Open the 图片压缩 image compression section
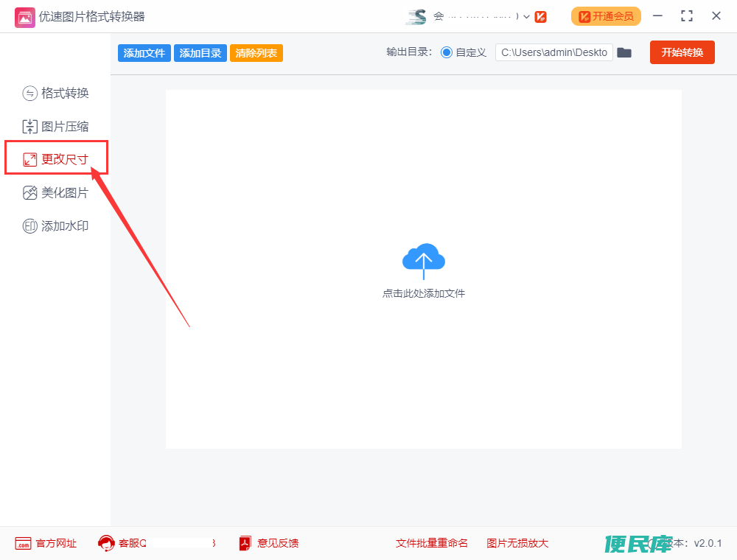Screen dimensions: 737x560 click(55, 127)
